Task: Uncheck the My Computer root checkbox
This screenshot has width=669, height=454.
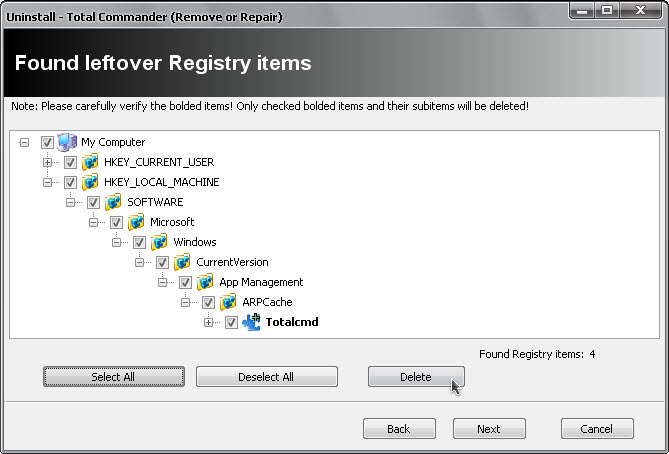Action: click(x=47, y=142)
